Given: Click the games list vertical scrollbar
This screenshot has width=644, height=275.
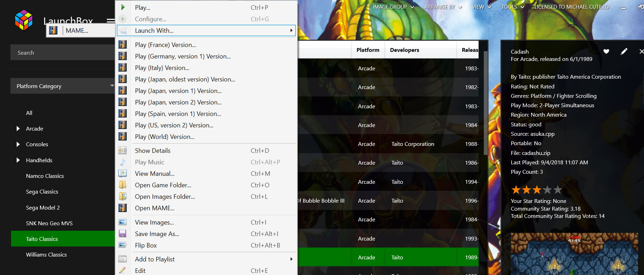Looking at the screenshot, I should click(486, 103).
